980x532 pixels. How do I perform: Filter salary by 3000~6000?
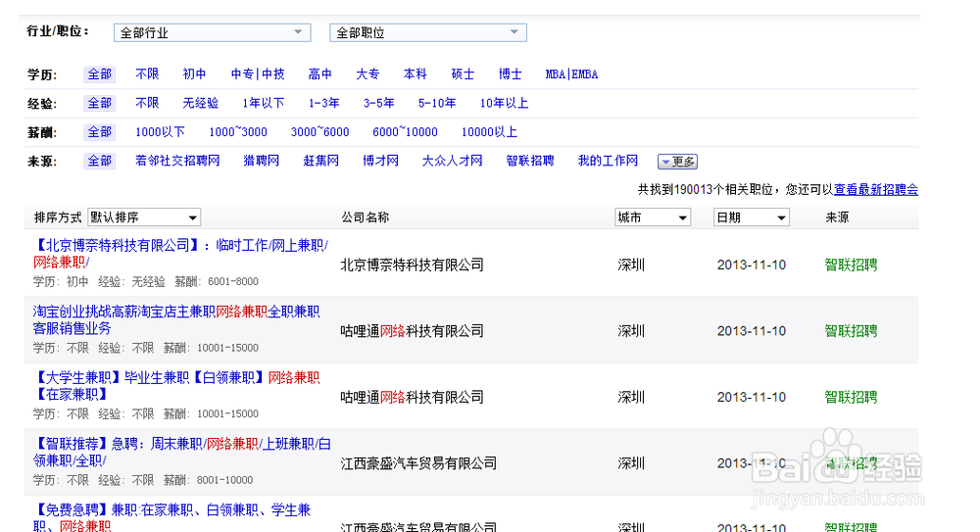click(320, 132)
